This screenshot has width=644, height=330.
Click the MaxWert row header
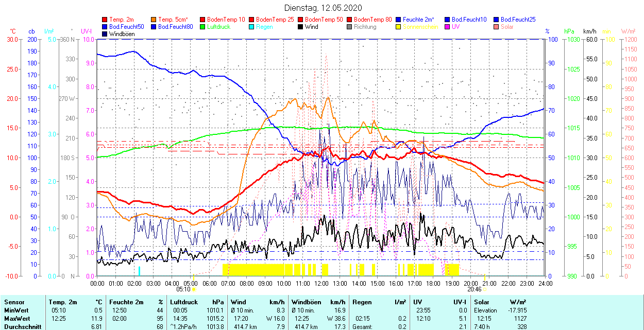[17, 318]
